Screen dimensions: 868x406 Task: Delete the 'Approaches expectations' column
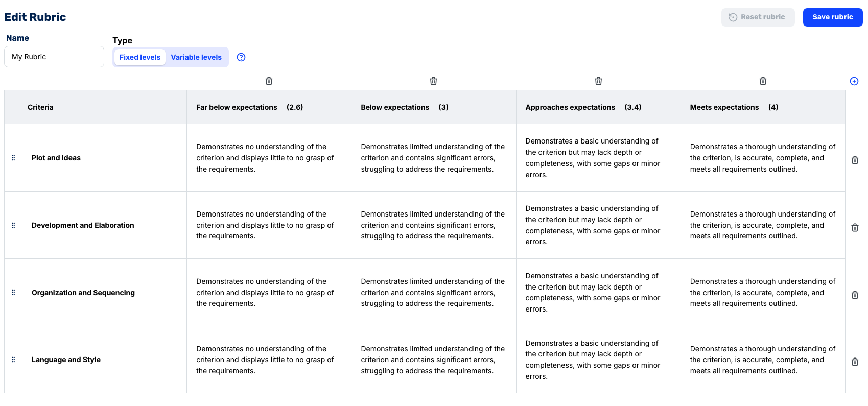[598, 81]
